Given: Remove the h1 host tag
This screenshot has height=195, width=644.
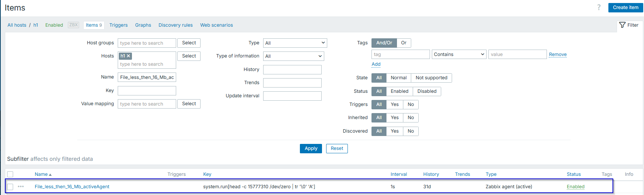Looking at the screenshot, I should tap(129, 56).
